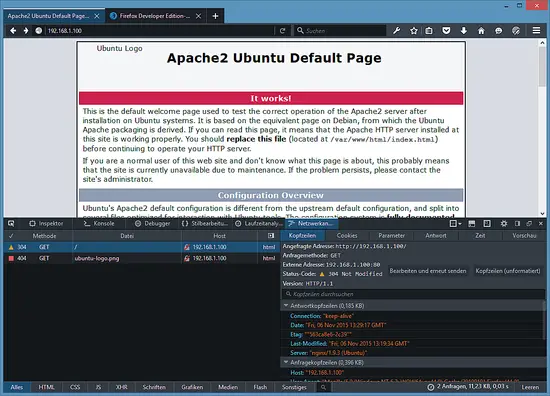
Task: Collapse the request details pane toggle
Action: pyautogui.click(x=271, y=236)
